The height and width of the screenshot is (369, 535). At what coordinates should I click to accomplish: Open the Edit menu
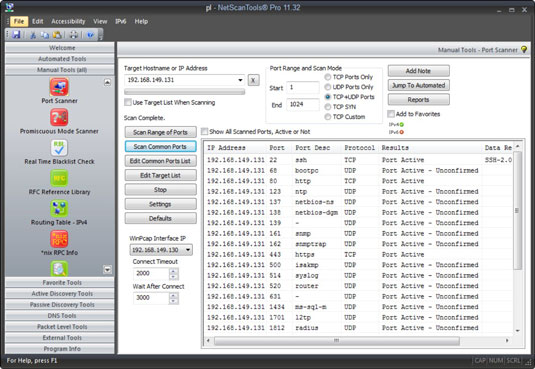click(x=38, y=21)
